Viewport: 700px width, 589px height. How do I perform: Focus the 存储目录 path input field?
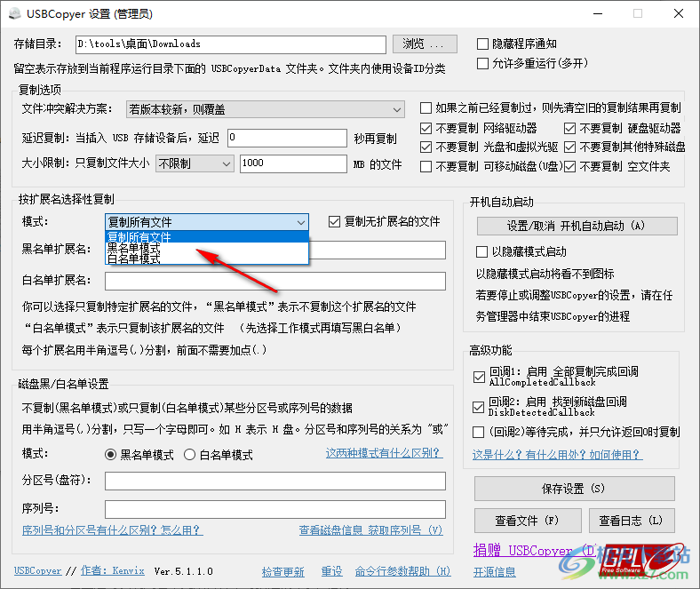click(x=231, y=44)
